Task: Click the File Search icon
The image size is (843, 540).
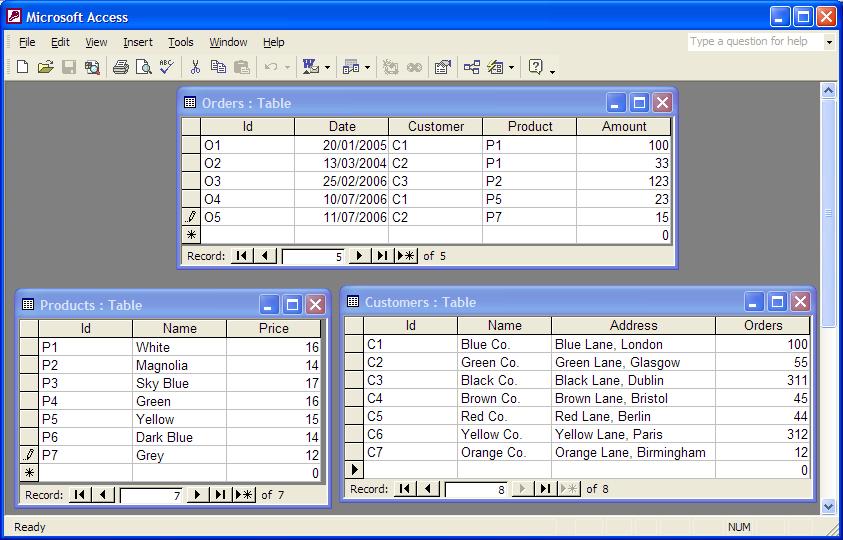Action: click(x=92, y=67)
